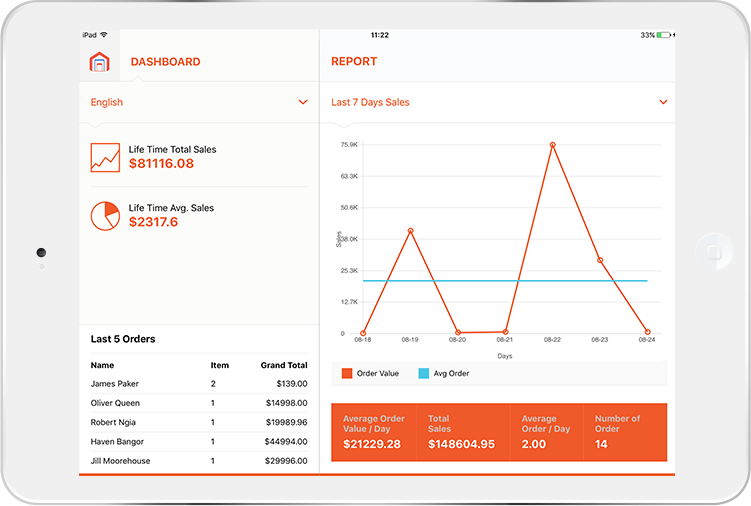Toggle Order Value legend series
The image size is (751, 506).
tap(370, 373)
